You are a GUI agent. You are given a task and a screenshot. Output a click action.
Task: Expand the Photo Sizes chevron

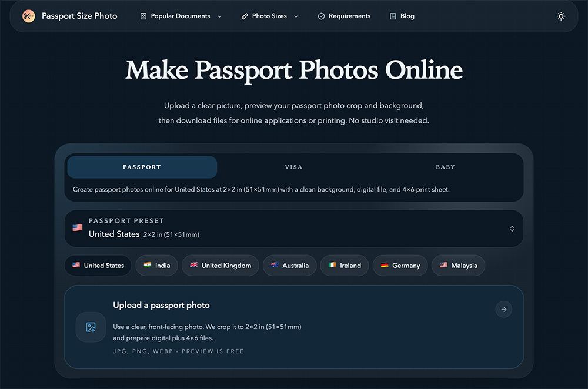(x=296, y=16)
